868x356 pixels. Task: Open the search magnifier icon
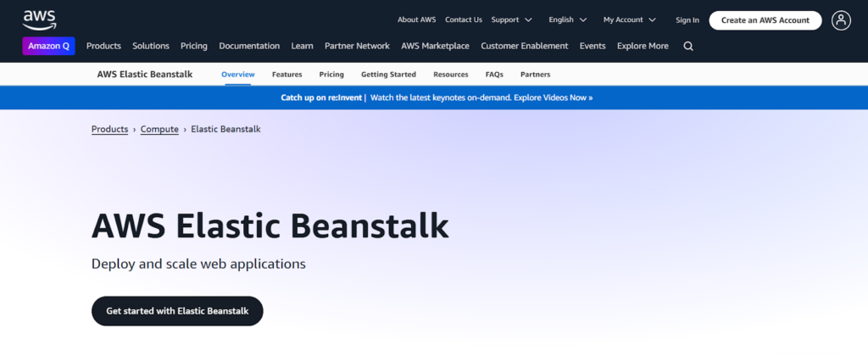pos(688,47)
